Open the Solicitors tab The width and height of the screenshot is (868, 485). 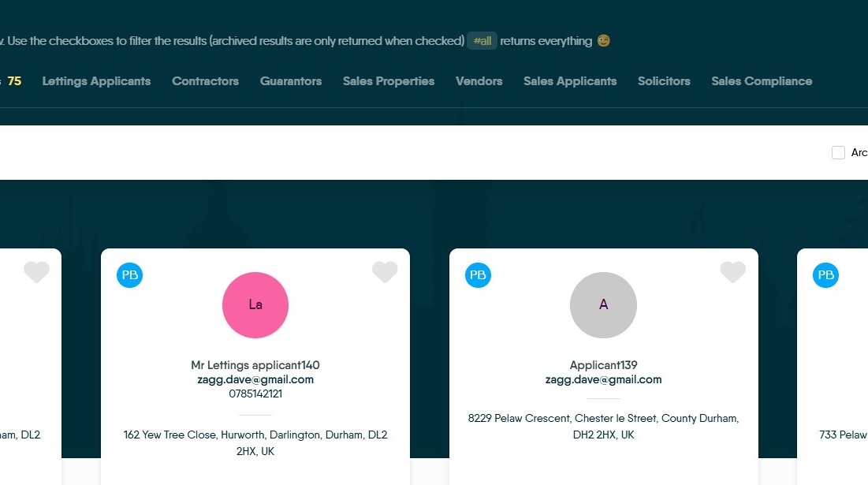(664, 80)
